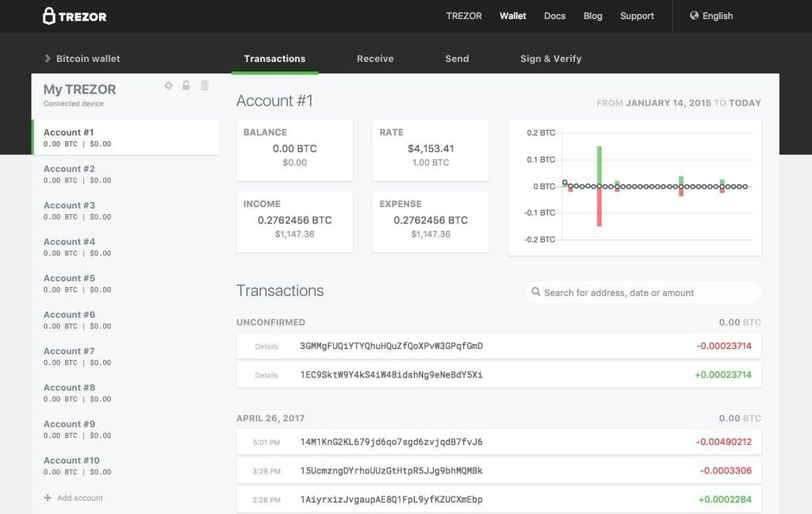Go to TREZOR in top navigation
This screenshot has height=514, width=812.
464,16
